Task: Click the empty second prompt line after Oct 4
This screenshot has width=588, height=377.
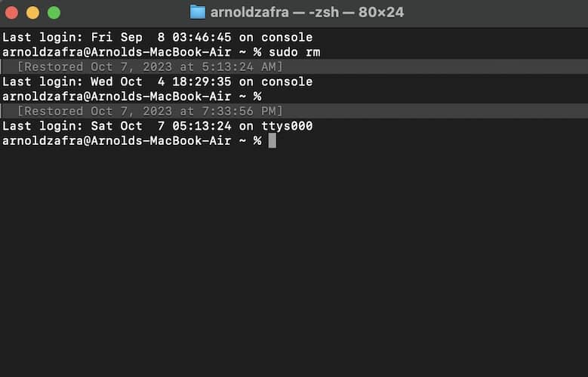Action: pyautogui.click(x=132, y=97)
